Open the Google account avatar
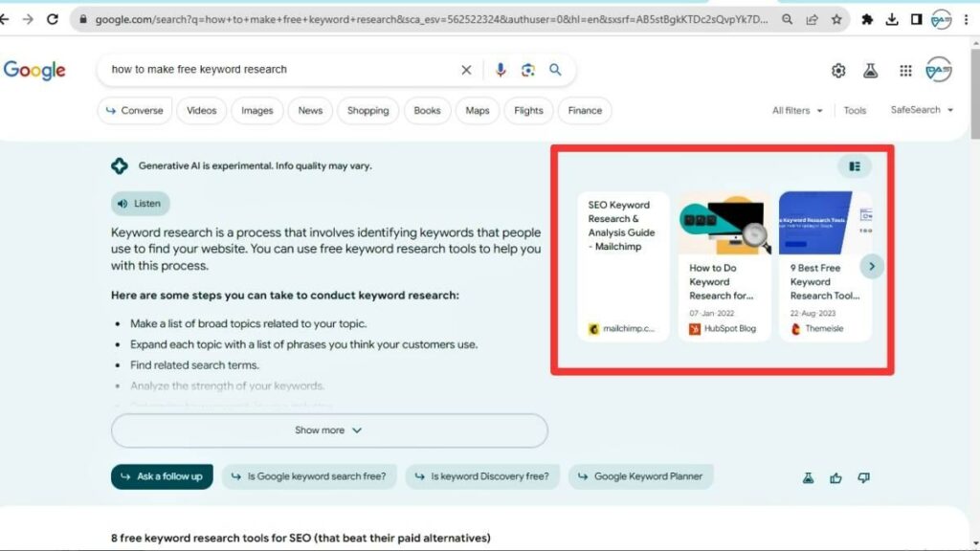The width and height of the screenshot is (980, 551). pyautogui.click(x=939, y=70)
